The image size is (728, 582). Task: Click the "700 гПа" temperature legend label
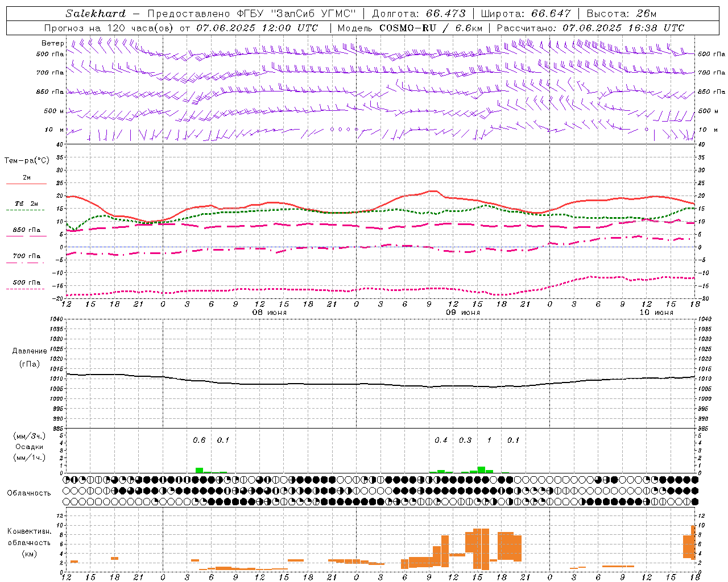27,256
